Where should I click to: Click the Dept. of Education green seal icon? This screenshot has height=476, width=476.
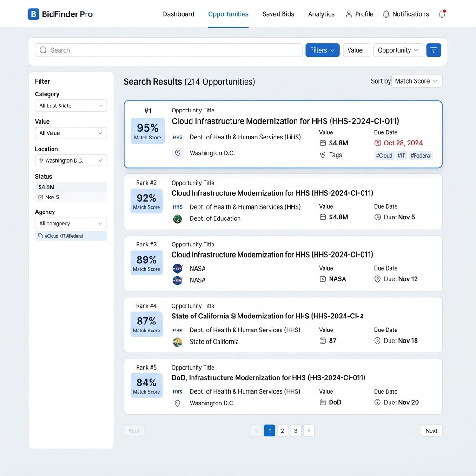click(178, 218)
